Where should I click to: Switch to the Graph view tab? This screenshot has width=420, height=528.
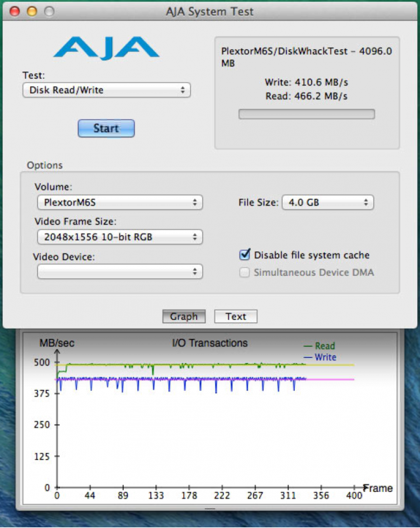click(184, 317)
